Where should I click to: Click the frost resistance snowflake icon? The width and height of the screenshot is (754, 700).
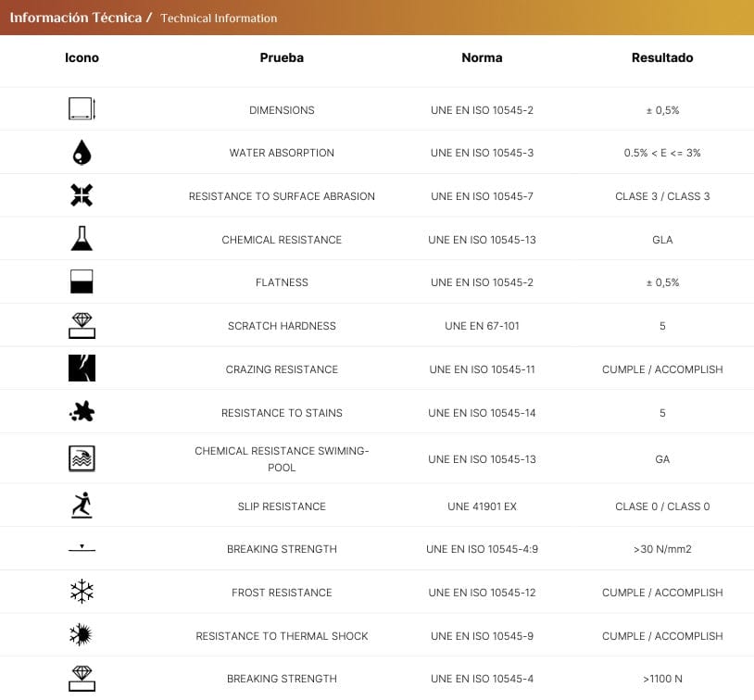(x=82, y=592)
